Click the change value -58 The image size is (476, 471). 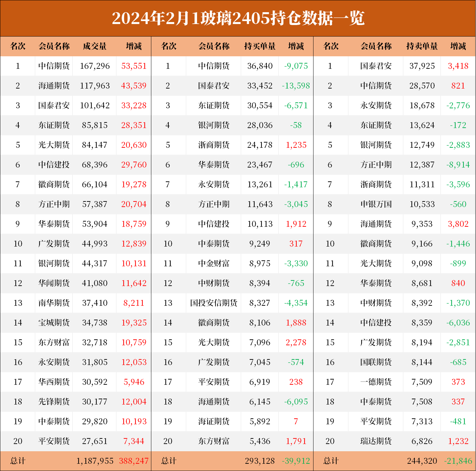pos(296,125)
